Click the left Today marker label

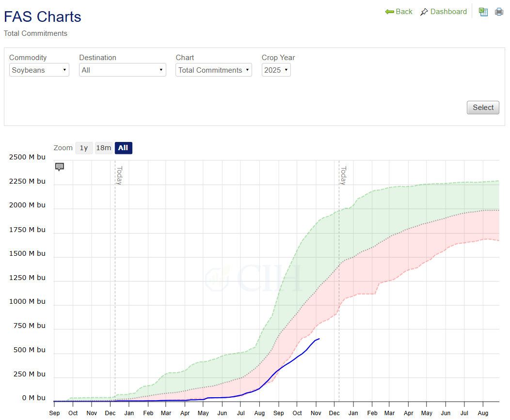pos(119,175)
